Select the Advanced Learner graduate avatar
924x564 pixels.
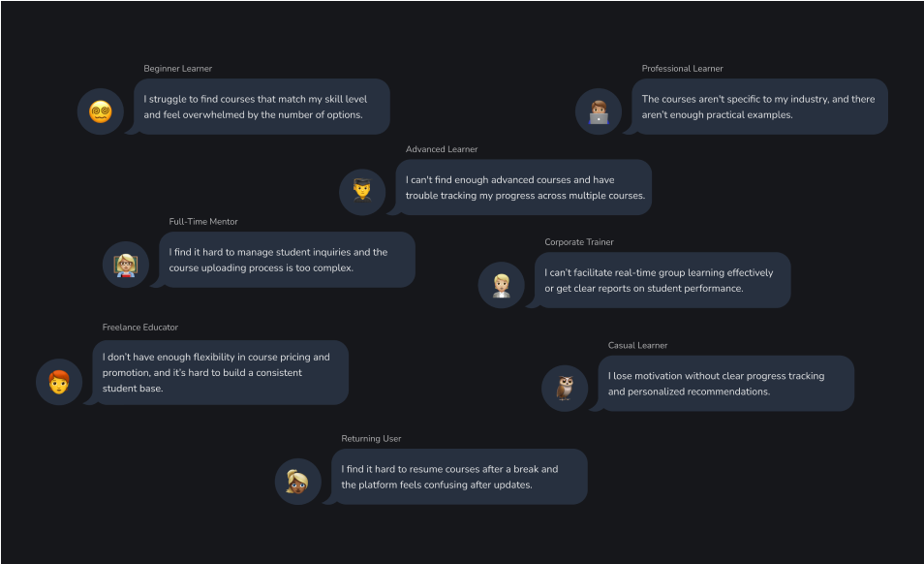[x=362, y=191]
